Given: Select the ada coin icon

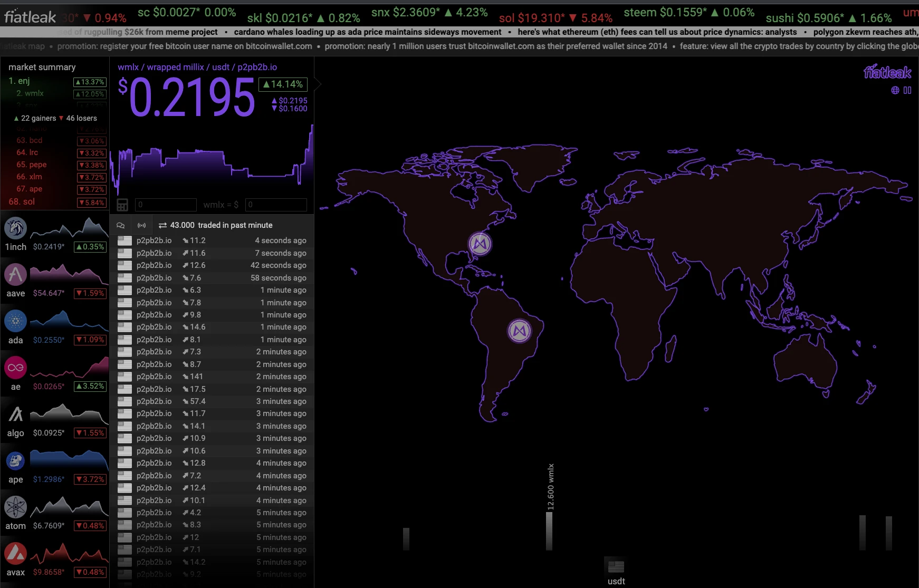Looking at the screenshot, I should click(15, 321).
